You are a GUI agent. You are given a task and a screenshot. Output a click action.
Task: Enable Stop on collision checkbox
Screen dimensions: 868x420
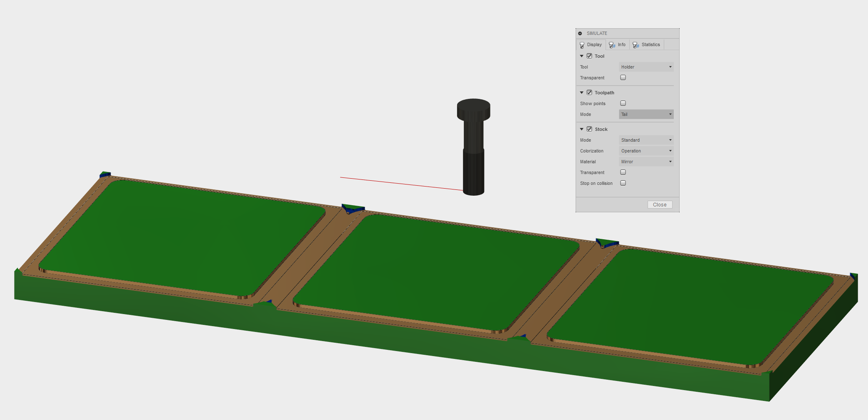tap(623, 183)
